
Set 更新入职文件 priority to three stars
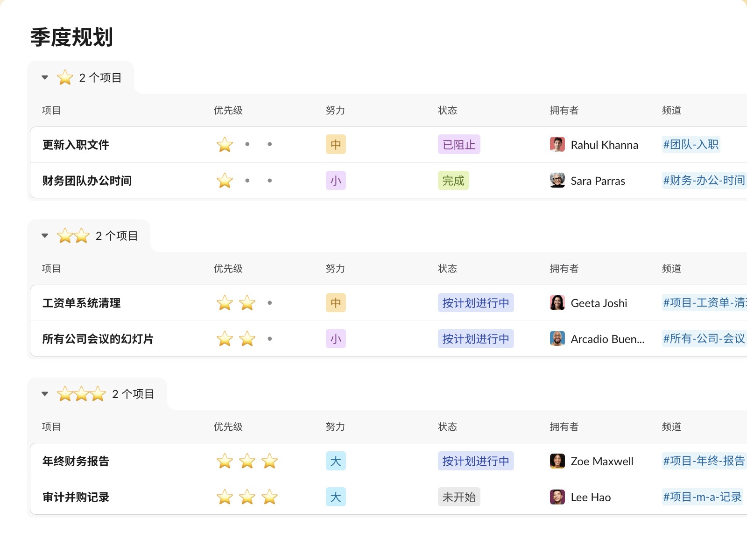tap(269, 145)
